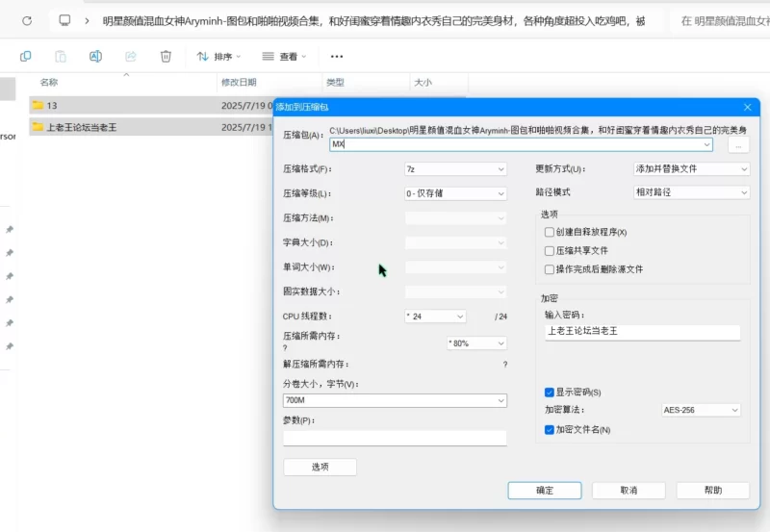Click the Rename icon in Explorer toolbar
The height and width of the screenshot is (532, 770).
(95, 57)
